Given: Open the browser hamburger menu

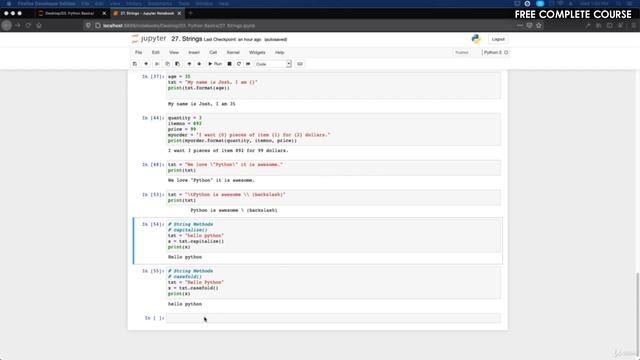Looking at the screenshot, I should (x=634, y=25).
